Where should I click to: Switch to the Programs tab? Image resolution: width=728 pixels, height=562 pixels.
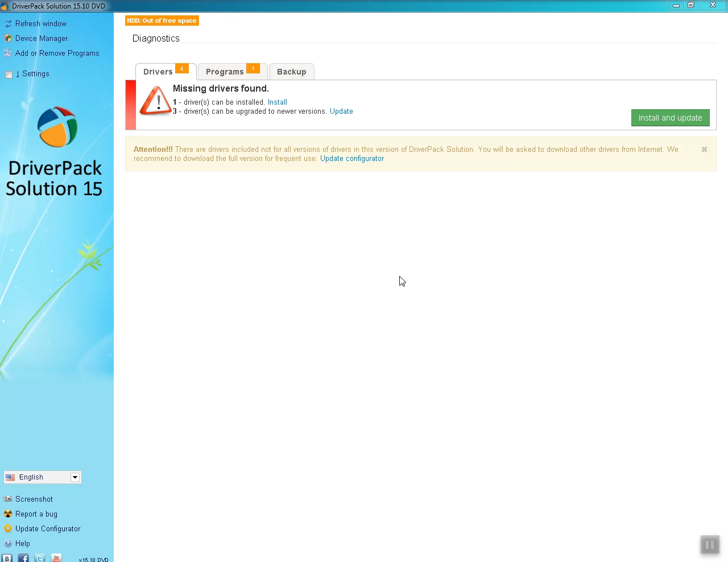(225, 72)
